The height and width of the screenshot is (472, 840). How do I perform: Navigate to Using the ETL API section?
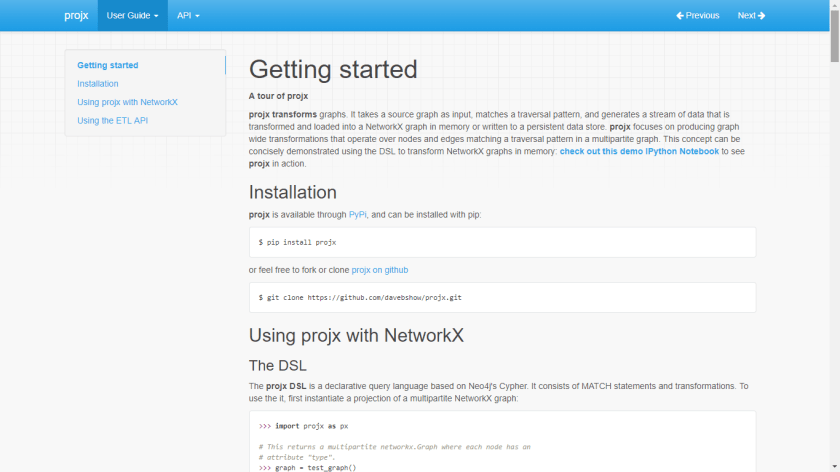(112, 120)
